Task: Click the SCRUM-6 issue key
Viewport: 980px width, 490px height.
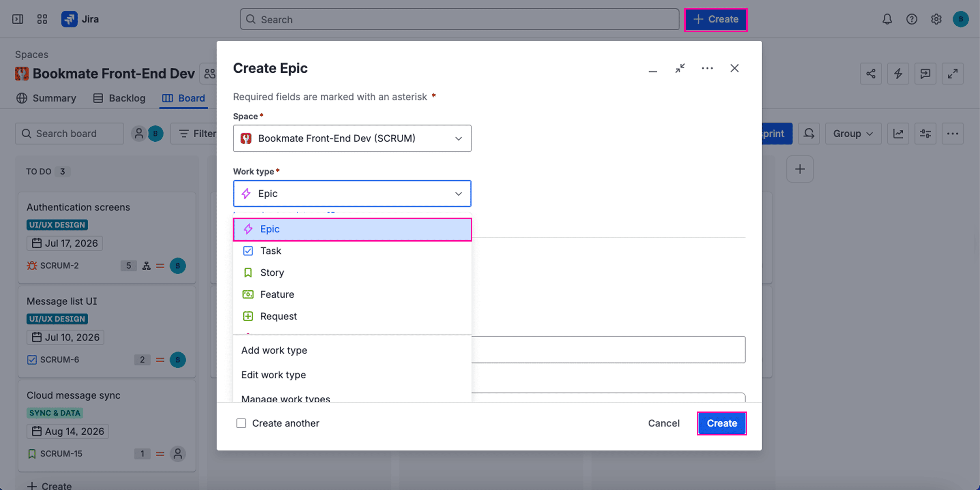Action: point(59,360)
